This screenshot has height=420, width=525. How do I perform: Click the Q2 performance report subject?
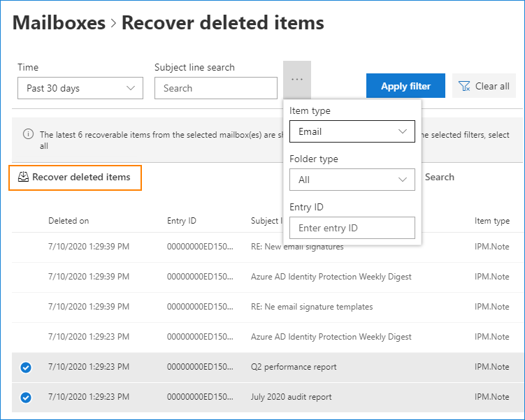click(294, 367)
